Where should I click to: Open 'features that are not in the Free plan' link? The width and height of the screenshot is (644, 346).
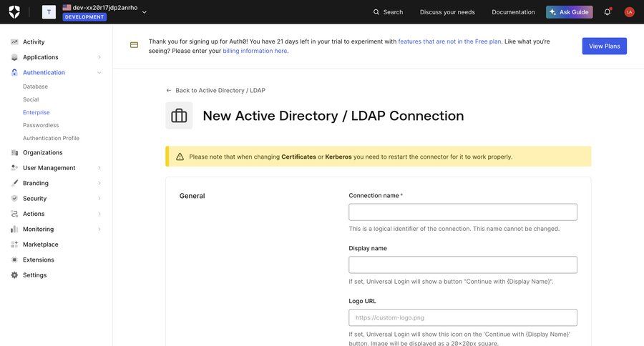449,41
